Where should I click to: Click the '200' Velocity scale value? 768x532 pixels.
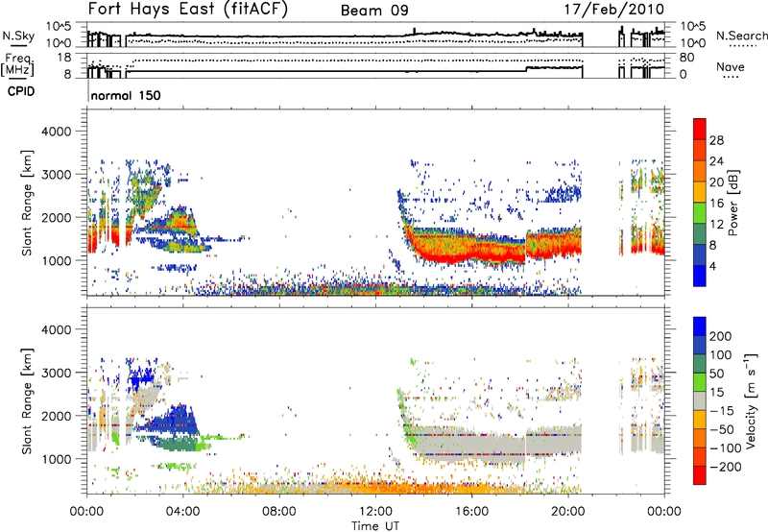(721, 336)
